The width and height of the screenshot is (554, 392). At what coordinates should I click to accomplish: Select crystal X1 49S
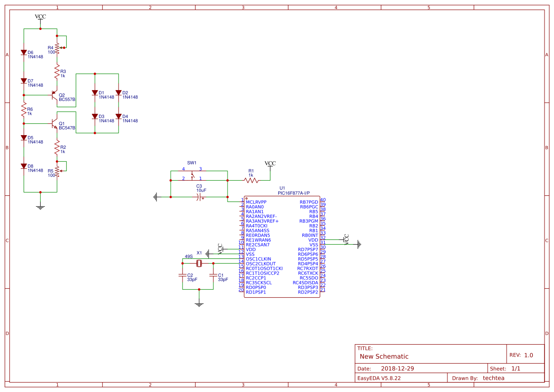coord(199,264)
